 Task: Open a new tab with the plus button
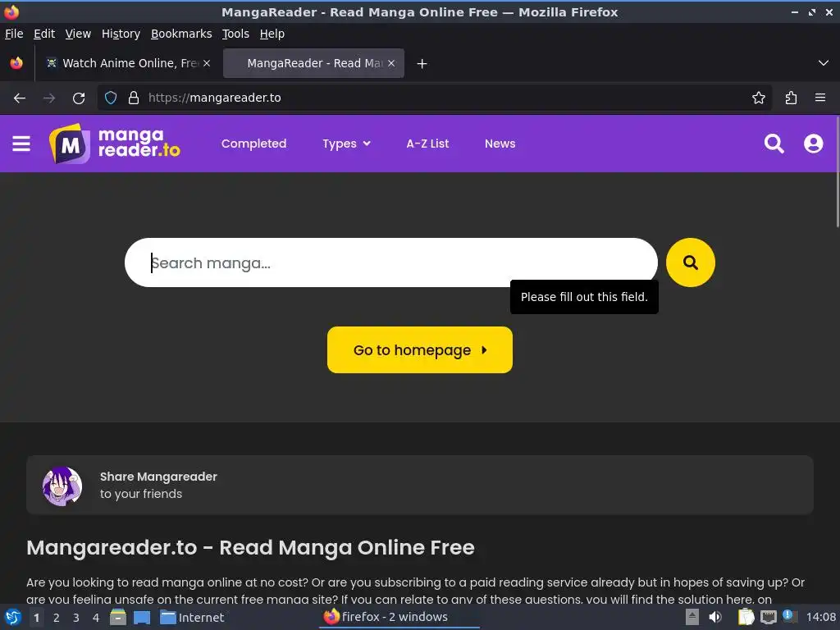[x=422, y=64]
